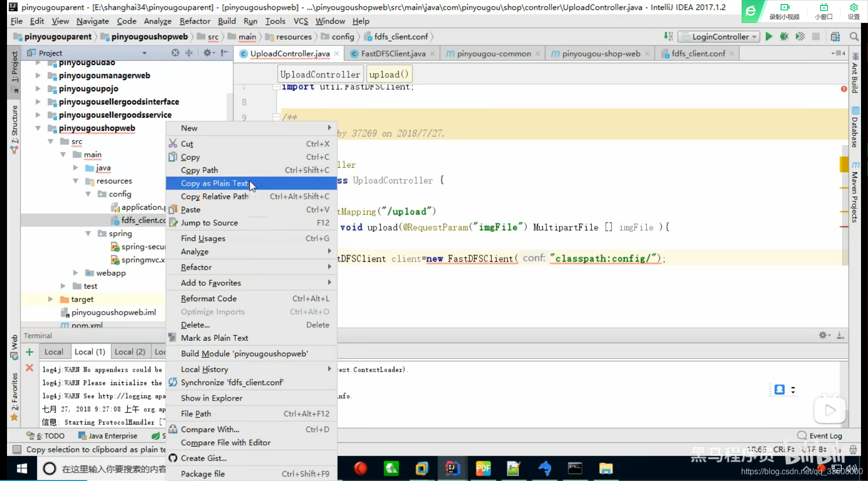
Task: Open terminal panel settings gear
Action: coord(824,336)
